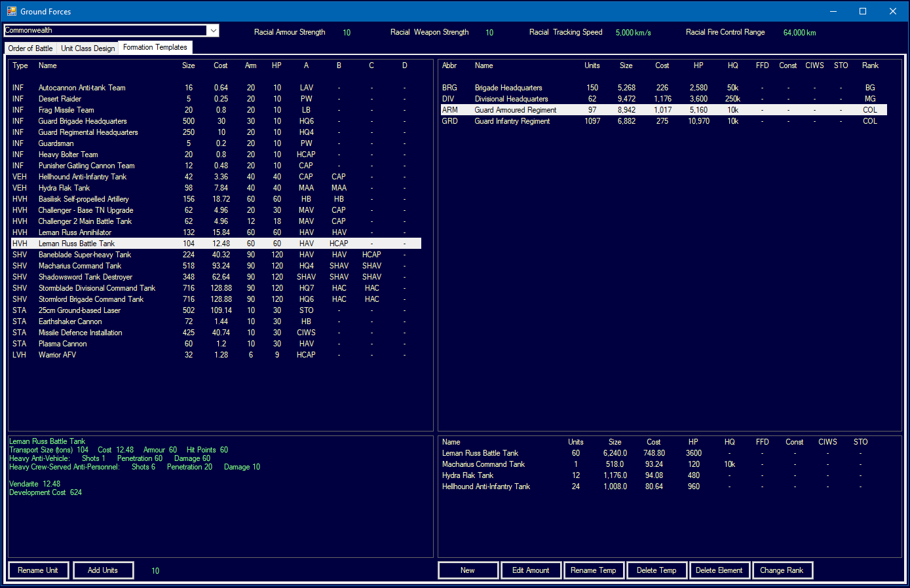
Task: Click Racial Fire Control Range value
Action: (800, 33)
